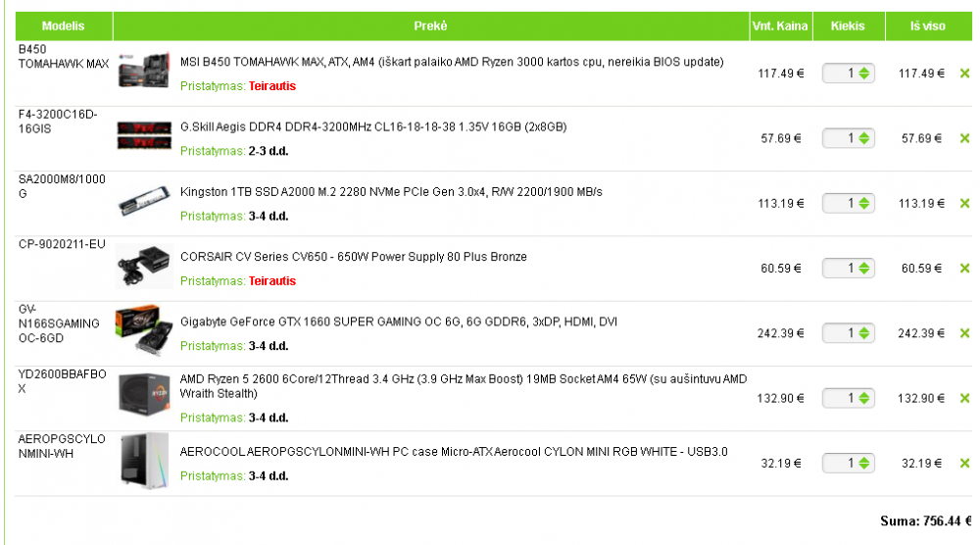Click the Kiekis column header
The height and width of the screenshot is (545, 980).
point(848,26)
